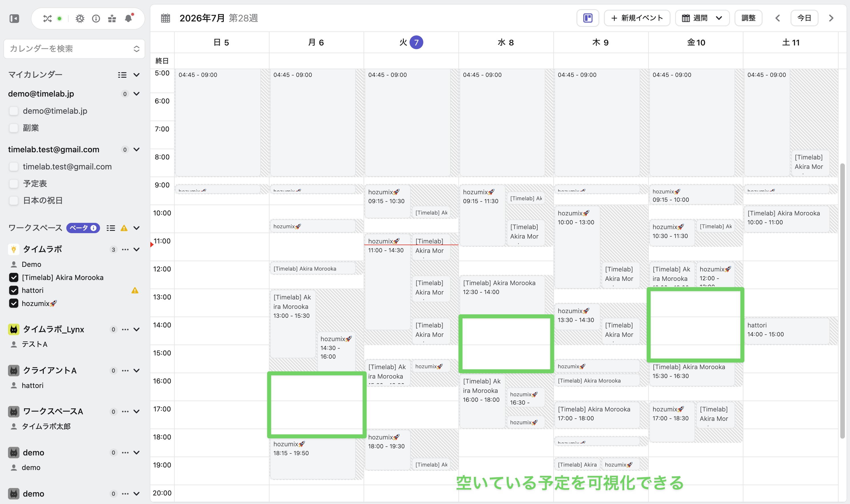Click the shuffle sync arrows icon
The image size is (850, 504).
(x=47, y=19)
